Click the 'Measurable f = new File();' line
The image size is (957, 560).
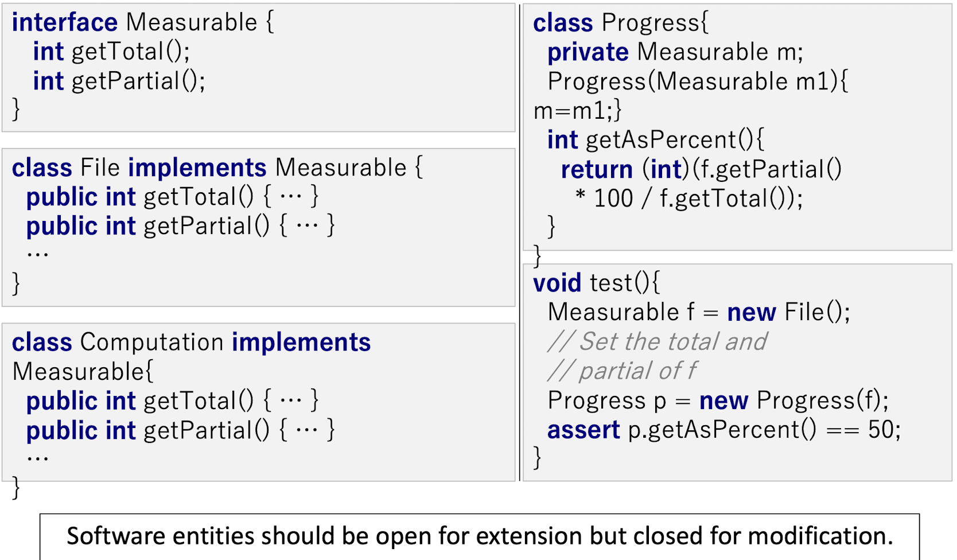coord(698,313)
